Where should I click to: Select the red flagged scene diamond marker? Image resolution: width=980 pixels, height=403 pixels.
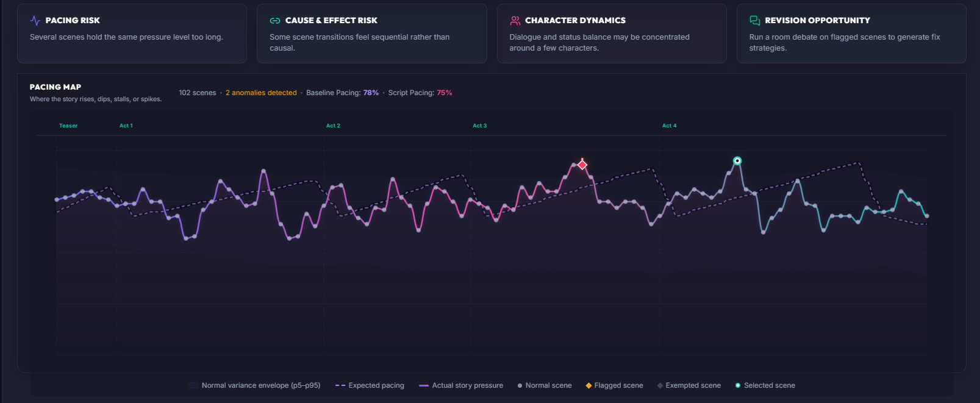point(582,165)
